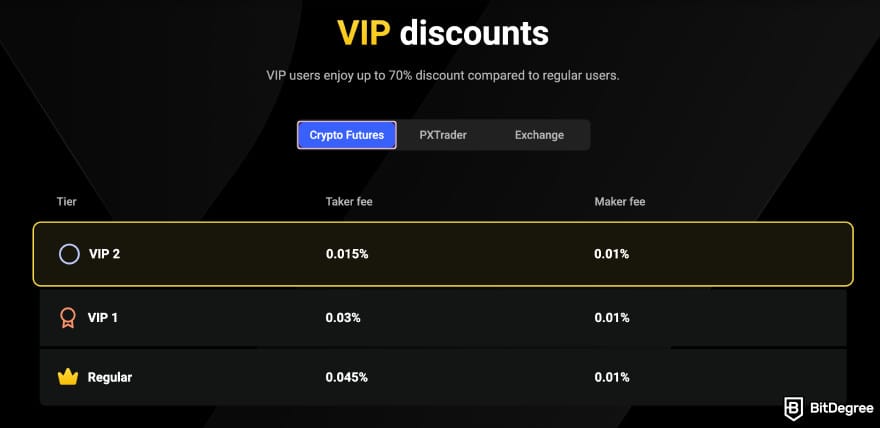Click the BitDegree watermark text
Image resolution: width=880 pixels, height=428 pixels.
point(837,408)
